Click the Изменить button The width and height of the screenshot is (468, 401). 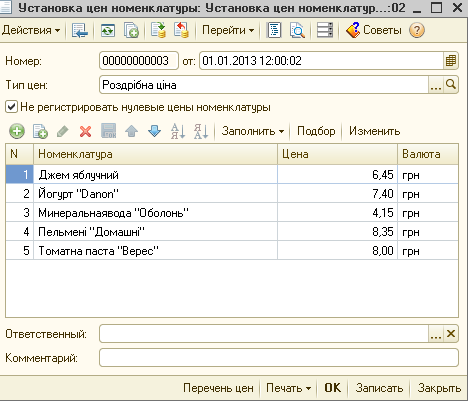(x=374, y=131)
